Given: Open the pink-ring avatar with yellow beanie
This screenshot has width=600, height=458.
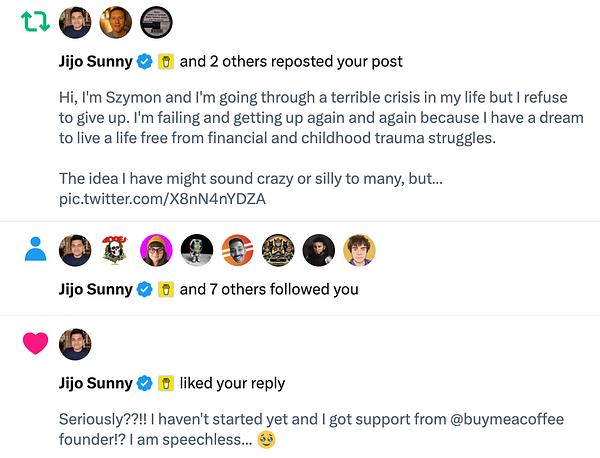Looking at the screenshot, I should tap(157, 249).
